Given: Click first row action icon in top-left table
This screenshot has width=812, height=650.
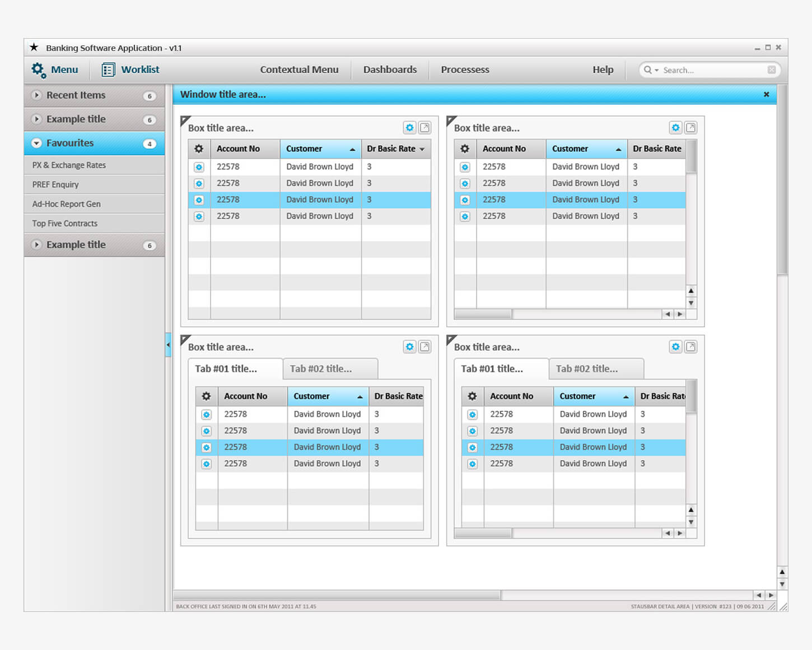Looking at the screenshot, I should (199, 167).
